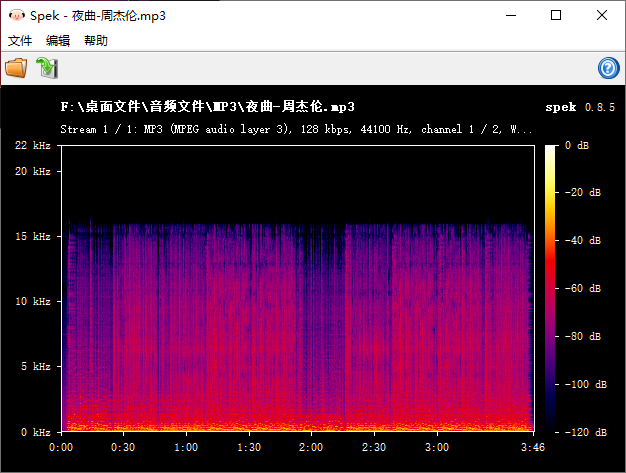Click the 0 dB scale label
The width and height of the screenshot is (626, 473).
click(x=577, y=145)
